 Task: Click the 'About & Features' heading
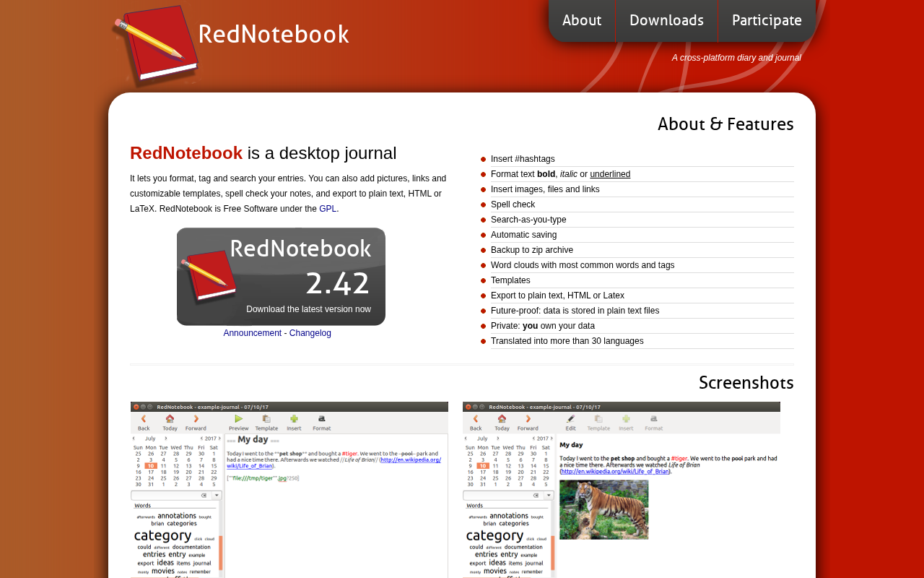725,124
